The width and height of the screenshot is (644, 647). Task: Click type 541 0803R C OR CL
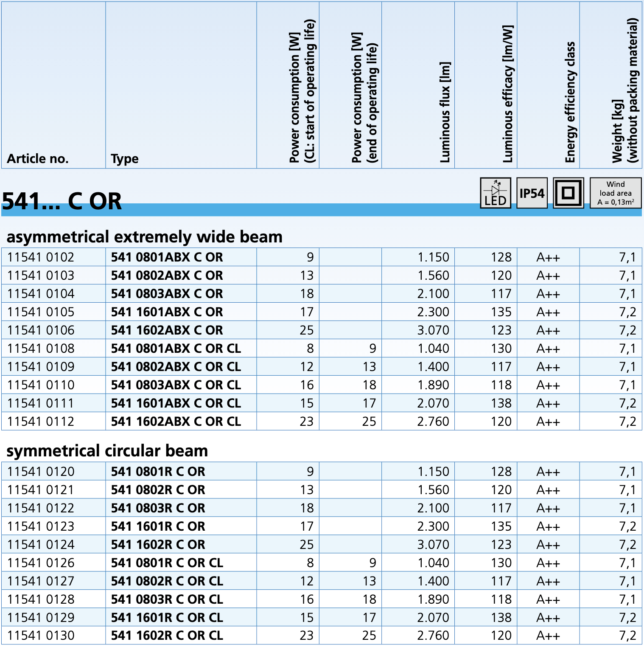(x=167, y=599)
